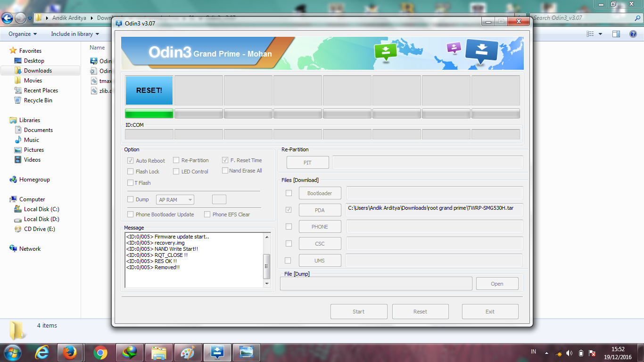The width and height of the screenshot is (644, 362).
Task: Click the RESET! status box
Action: [149, 90]
